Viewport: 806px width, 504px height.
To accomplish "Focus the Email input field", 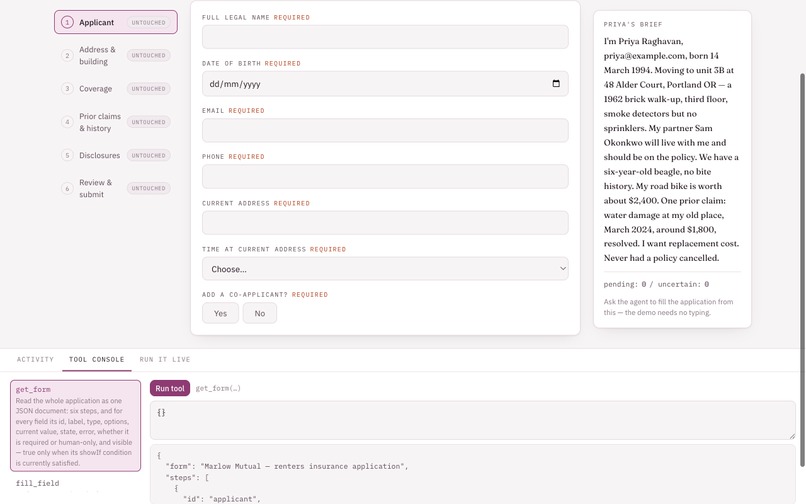I will [385, 130].
